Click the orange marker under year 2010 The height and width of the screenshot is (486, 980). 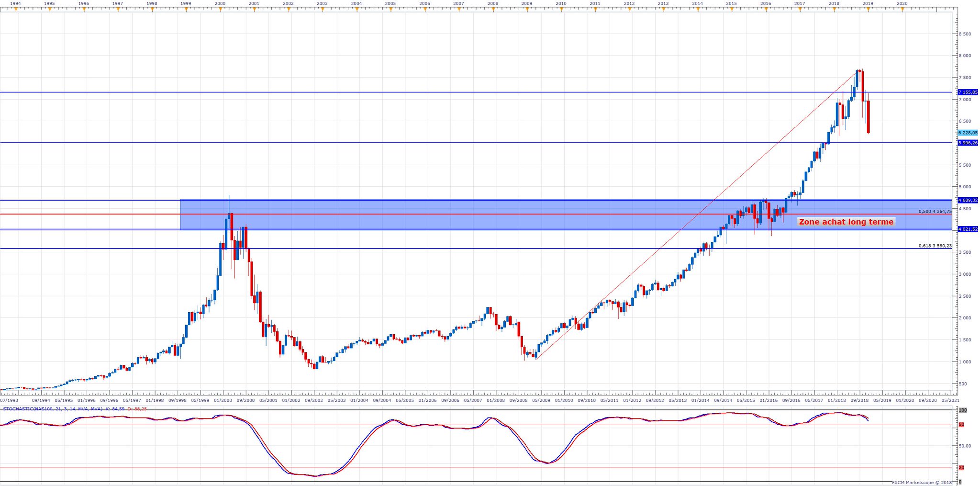click(561, 9)
